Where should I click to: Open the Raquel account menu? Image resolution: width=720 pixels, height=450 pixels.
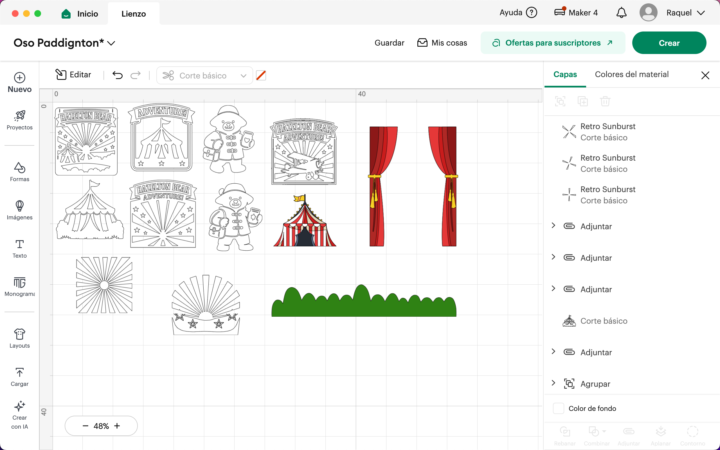click(685, 13)
